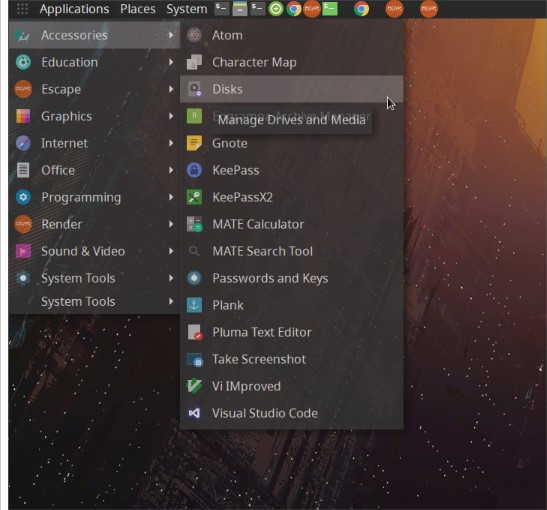The image size is (547, 510).
Task: Click the Pluma Text Editor icon
Action: point(194,332)
